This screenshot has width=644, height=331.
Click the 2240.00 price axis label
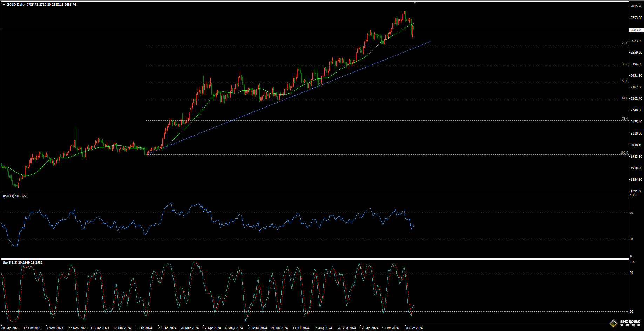point(636,110)
